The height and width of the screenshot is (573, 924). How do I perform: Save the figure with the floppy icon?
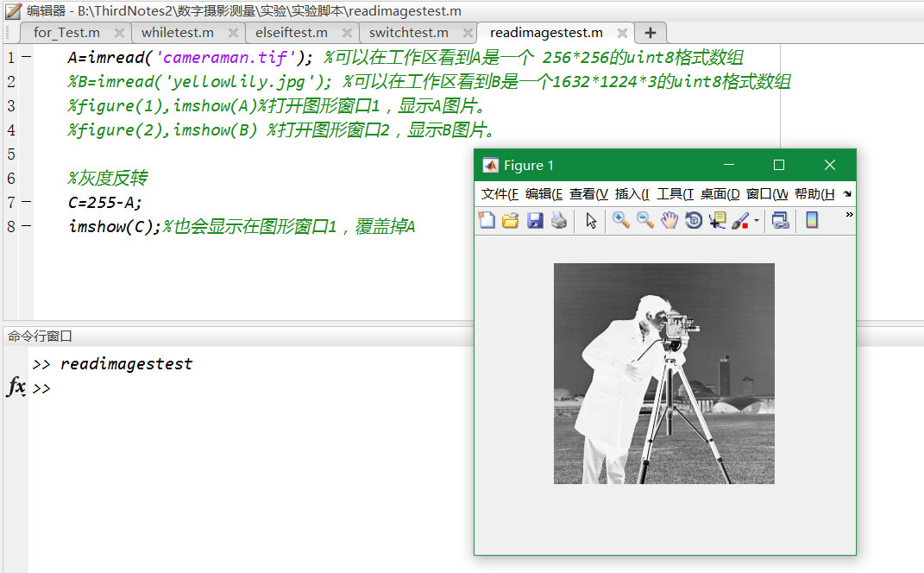pos(535,220)
